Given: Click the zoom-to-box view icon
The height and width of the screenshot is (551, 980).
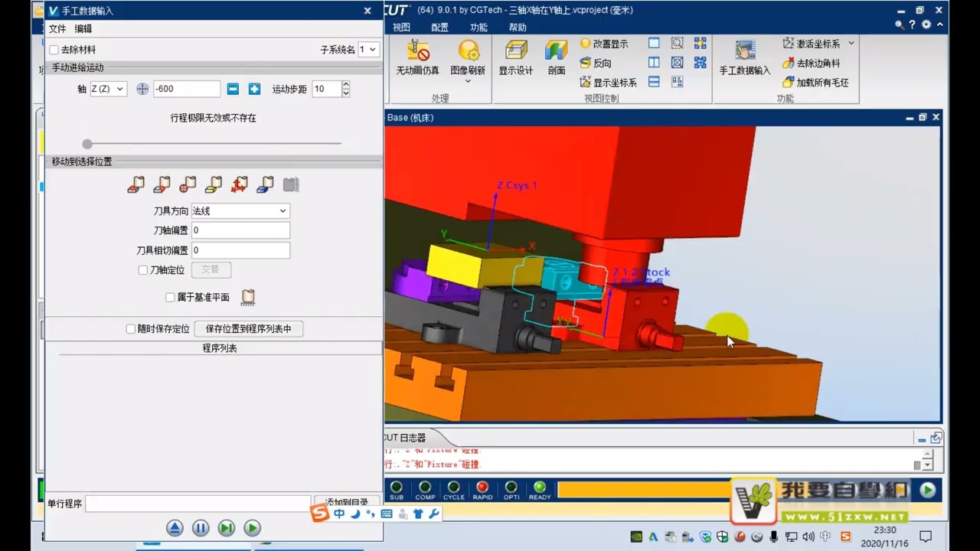Looking at the screenshot, I should click(677, 44).
